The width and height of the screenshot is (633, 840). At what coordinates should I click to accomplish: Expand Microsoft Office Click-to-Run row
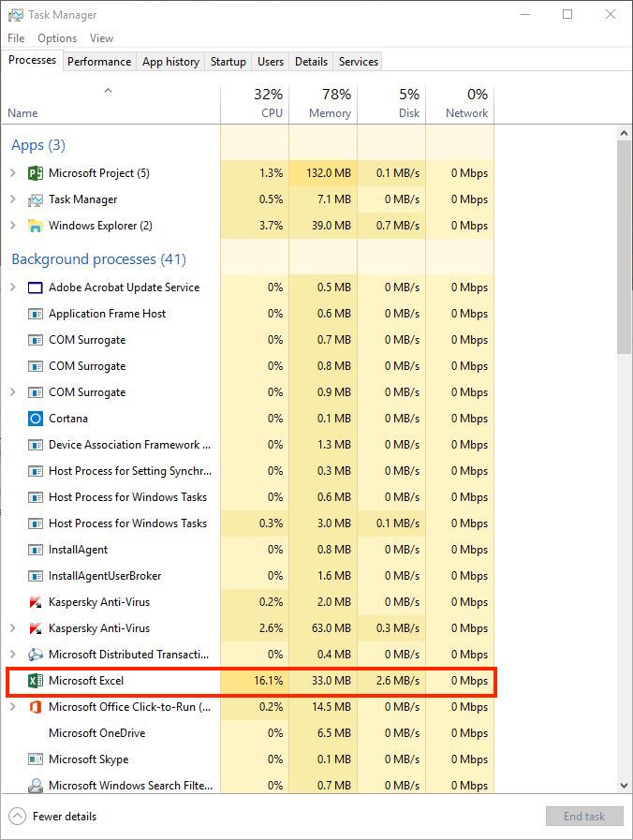[13, 707]
